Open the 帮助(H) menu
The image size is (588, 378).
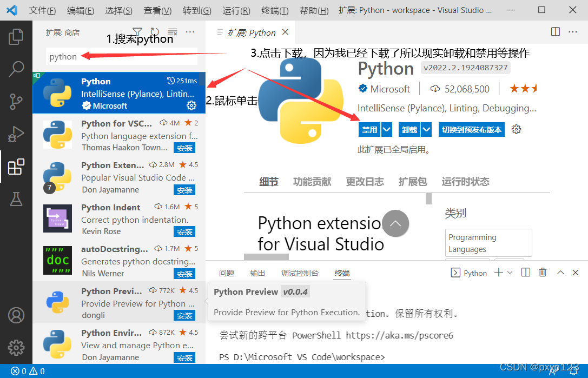pyautogui.click(x=314, y=10)
